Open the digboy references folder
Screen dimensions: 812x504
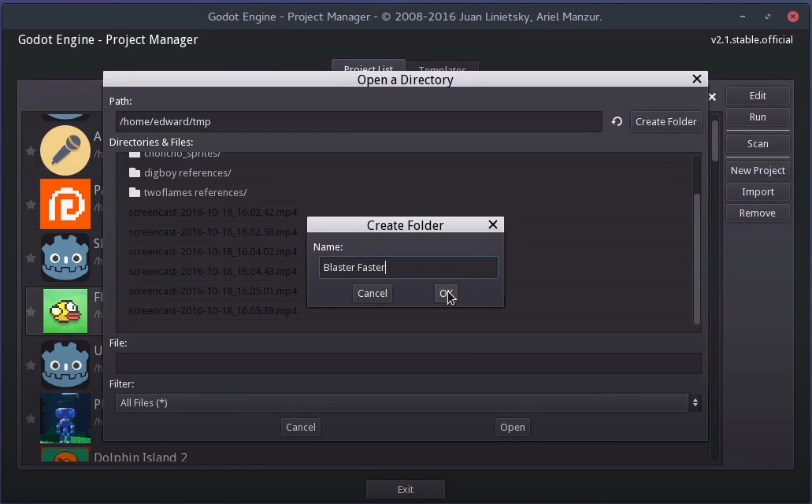pos(187,172)
